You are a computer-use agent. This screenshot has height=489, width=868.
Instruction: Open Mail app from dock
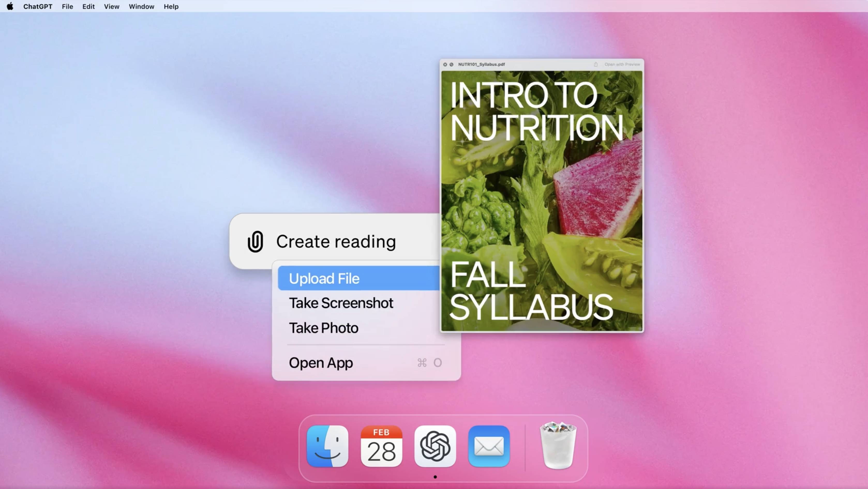(489, 446)
